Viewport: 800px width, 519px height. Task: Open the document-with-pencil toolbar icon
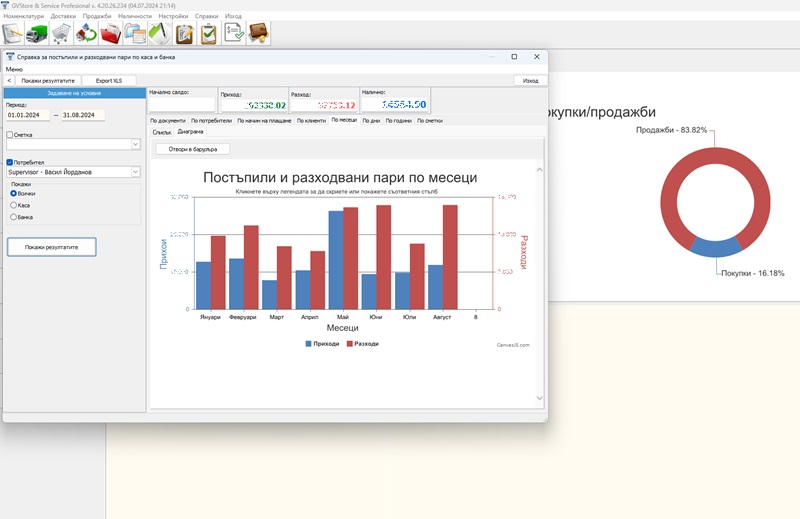(12, 34)
